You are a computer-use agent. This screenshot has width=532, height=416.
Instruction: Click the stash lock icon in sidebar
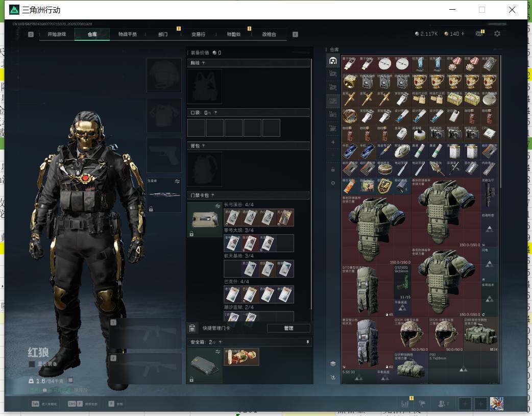tap(333, 169)
